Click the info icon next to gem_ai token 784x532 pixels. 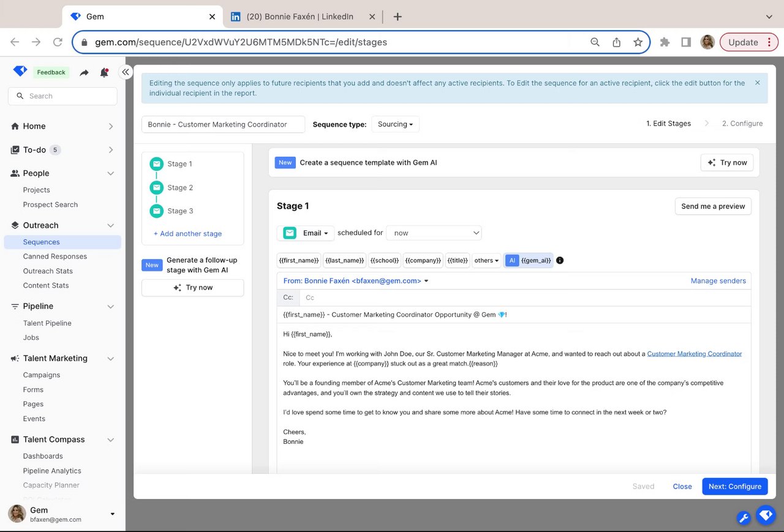click(x=560, y=260)
